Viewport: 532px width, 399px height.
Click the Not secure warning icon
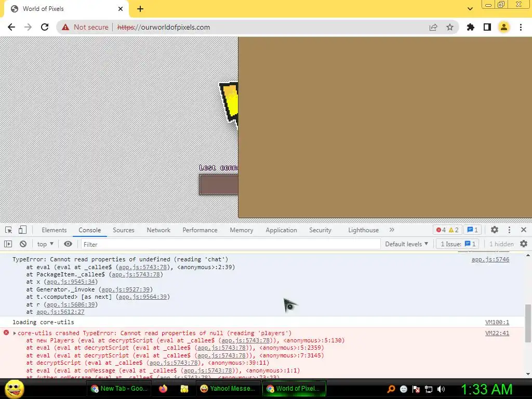click(x=65, y=27)
